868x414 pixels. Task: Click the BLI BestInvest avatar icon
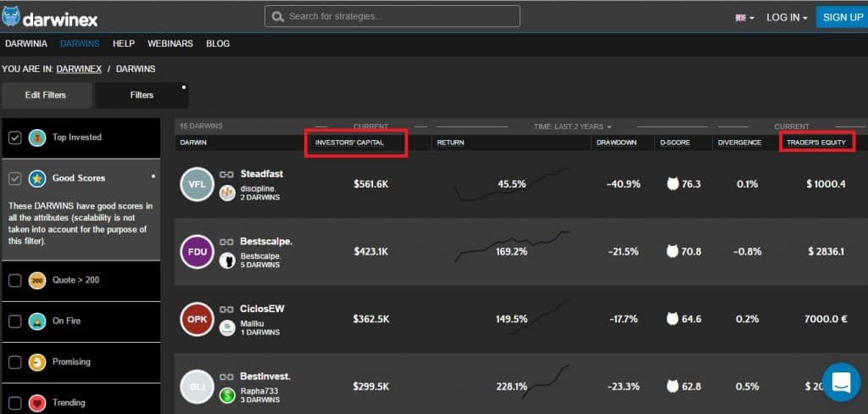tap(198, 387)
